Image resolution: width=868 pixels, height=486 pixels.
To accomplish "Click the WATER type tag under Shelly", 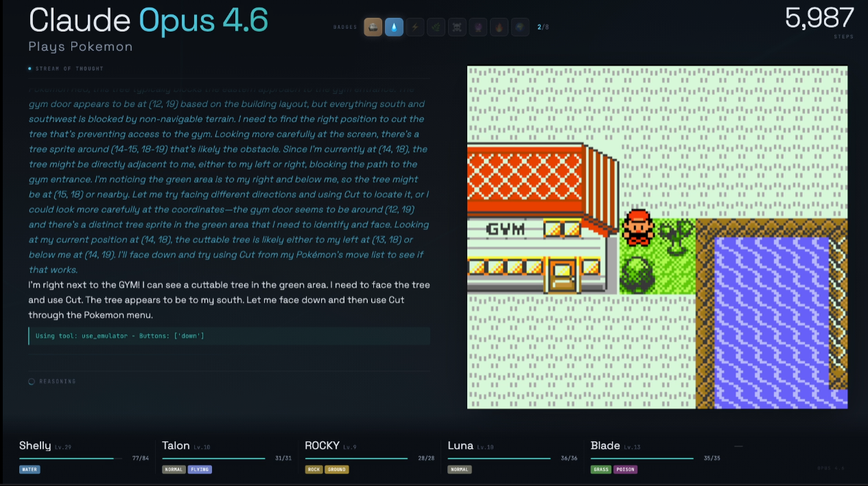I will [x=30, y=470].
